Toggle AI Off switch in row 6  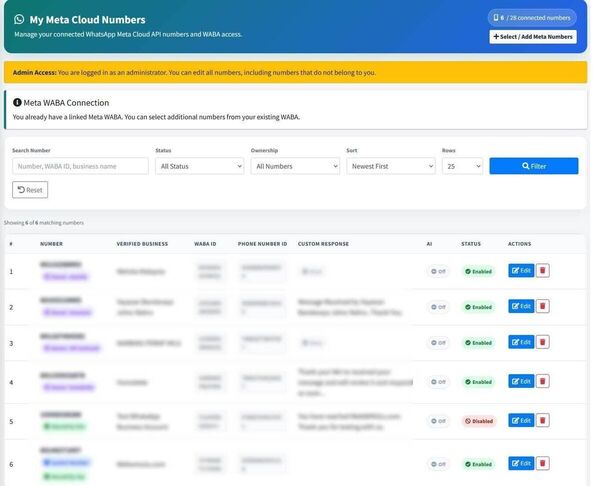[x=438, y=464]
